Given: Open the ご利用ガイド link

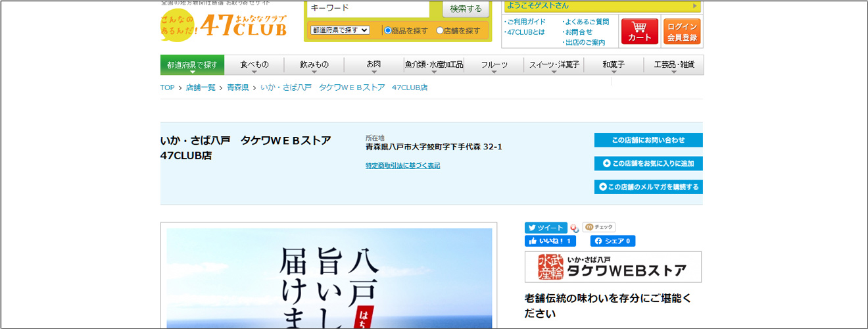Looking at the screenshot, I should tap(525, 22).
